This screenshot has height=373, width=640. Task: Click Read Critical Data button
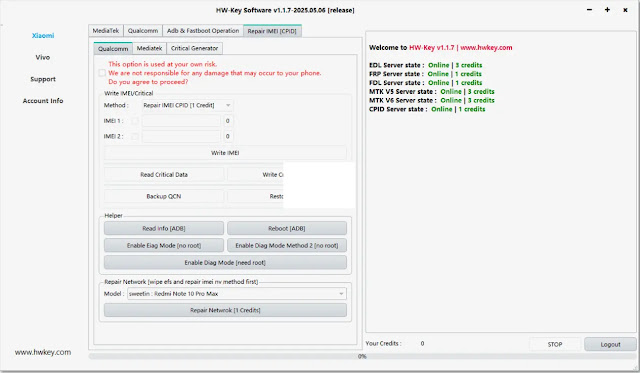point(164,175)
